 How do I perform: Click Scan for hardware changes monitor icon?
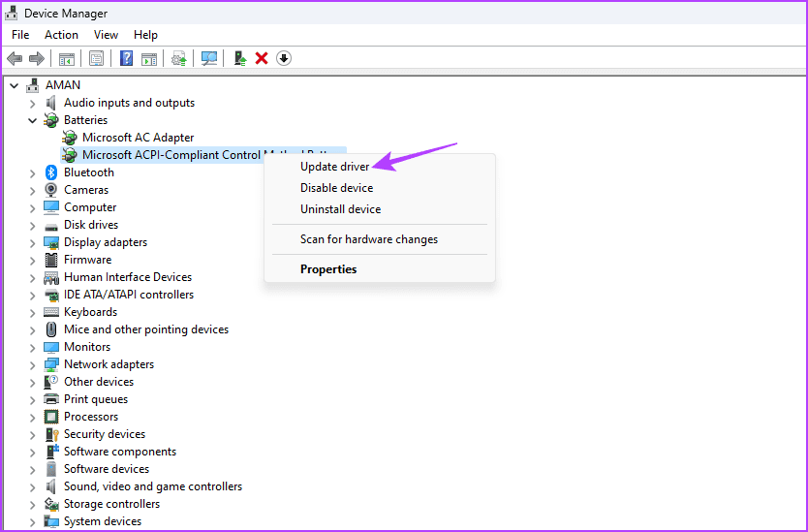tap(209, 58)
